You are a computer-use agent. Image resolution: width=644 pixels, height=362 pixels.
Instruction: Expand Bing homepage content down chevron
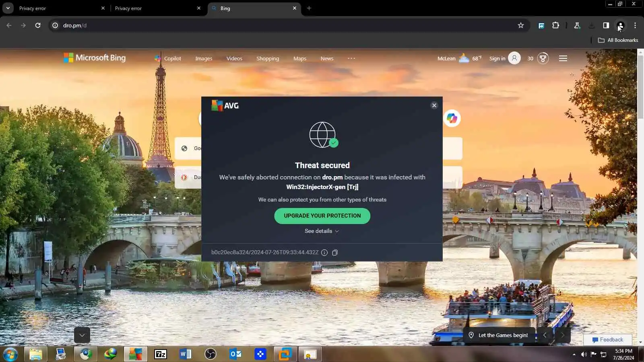click(x=82, y=335)
